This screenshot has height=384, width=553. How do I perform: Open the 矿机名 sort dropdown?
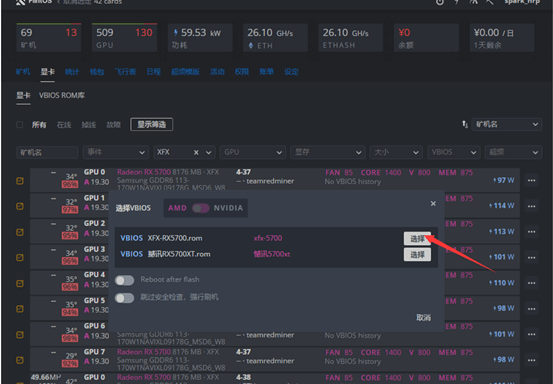pyautogui.click(x=506, y=124)
